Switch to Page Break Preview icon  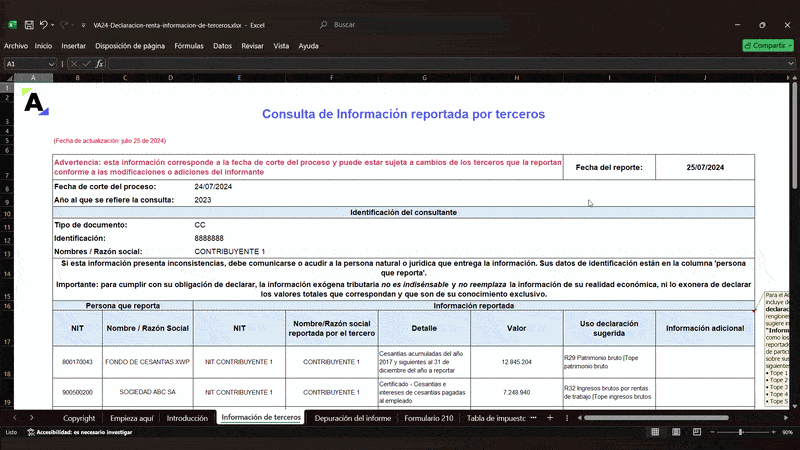point(697,432)
